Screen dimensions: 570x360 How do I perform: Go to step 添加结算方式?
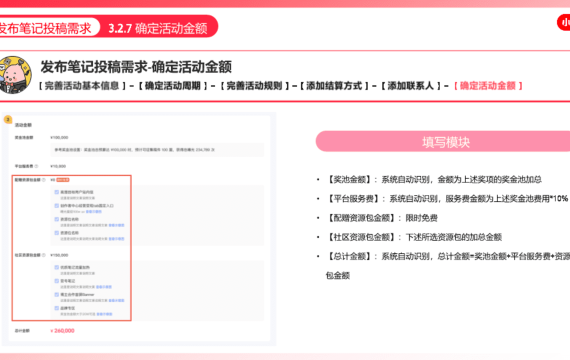pyautogui.click(x=334, y=86)
